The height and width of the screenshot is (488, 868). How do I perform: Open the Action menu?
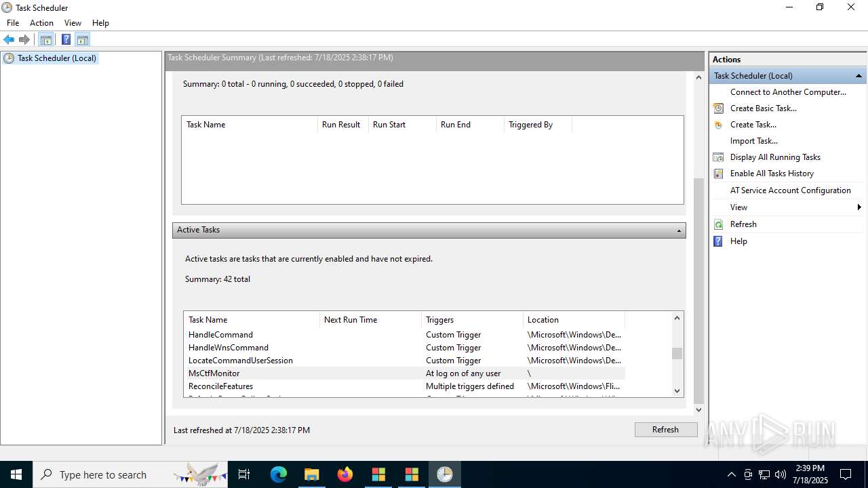click(x=41, y=23)
